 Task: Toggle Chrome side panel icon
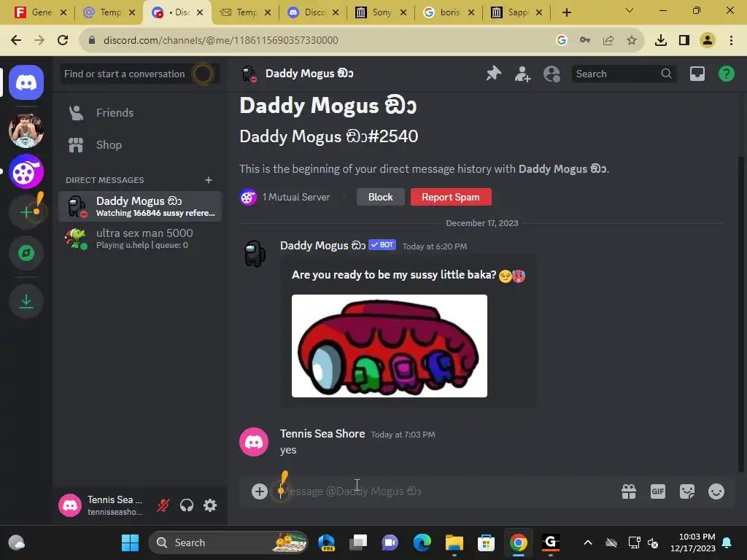(684, 40)
